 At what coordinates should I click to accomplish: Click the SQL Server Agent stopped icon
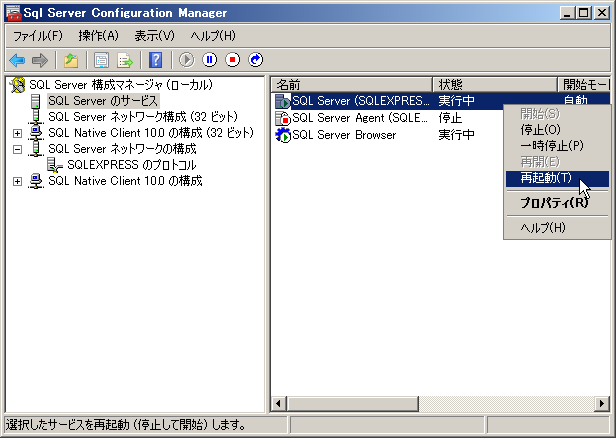tap(282, 118)
